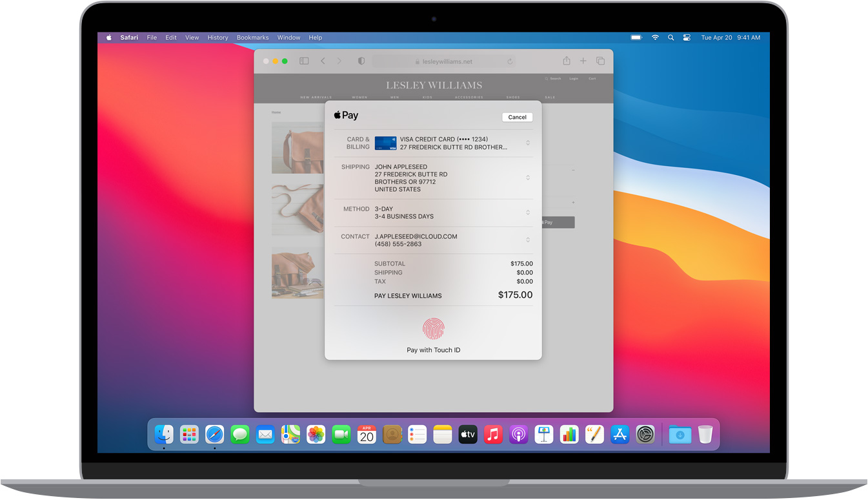Open the ACCESSORIES site section

(469, 98)
